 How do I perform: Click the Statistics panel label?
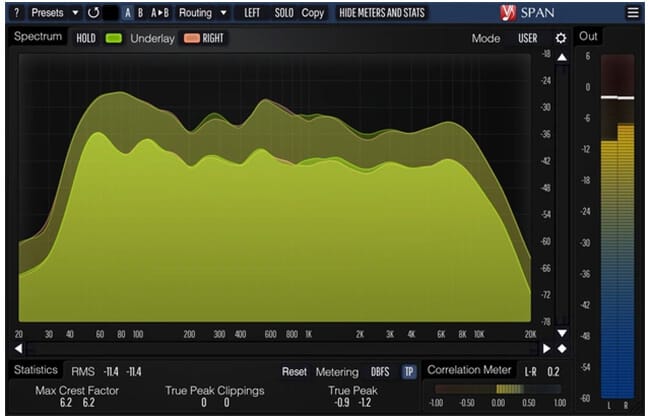point(36,370)
